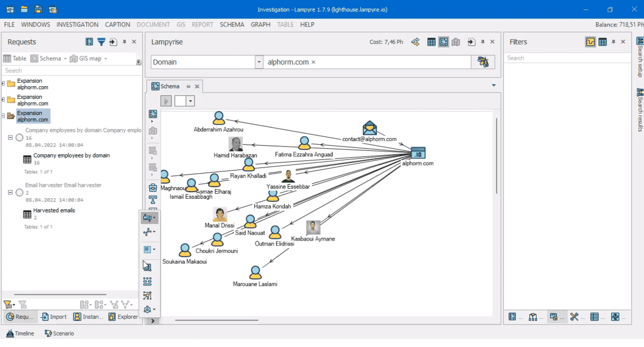The height and width of the screenshot is (347, 644).
Task: Click the Table button in Requests toolbar
Action: pyautogui.click(x=15, y=59)
